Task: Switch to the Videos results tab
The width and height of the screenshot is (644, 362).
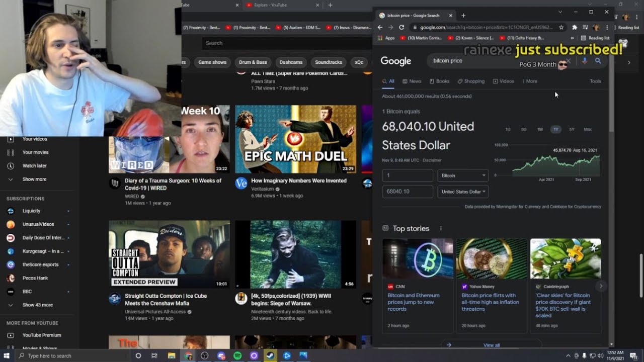Action: coord(504,81)
